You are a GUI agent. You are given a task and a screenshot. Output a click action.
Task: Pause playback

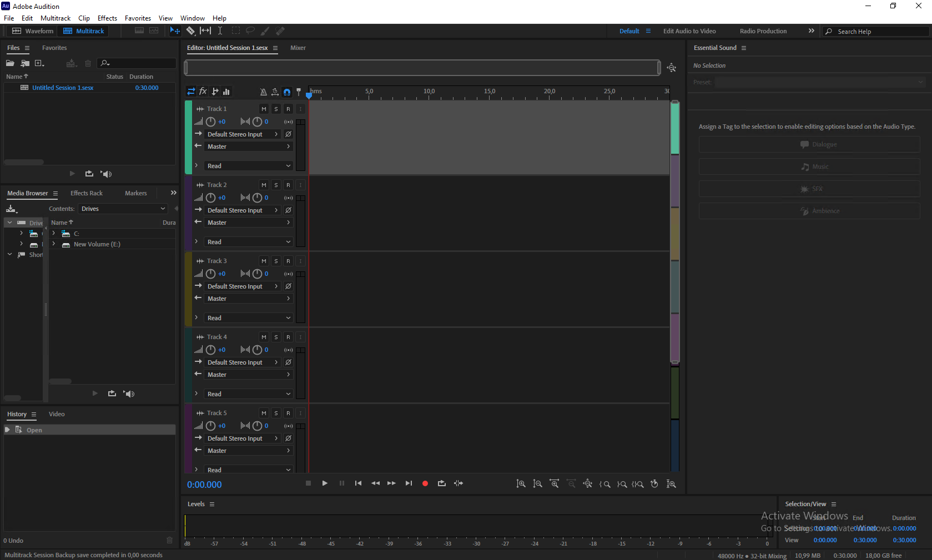pyautogui.click(x=342, y=483)
